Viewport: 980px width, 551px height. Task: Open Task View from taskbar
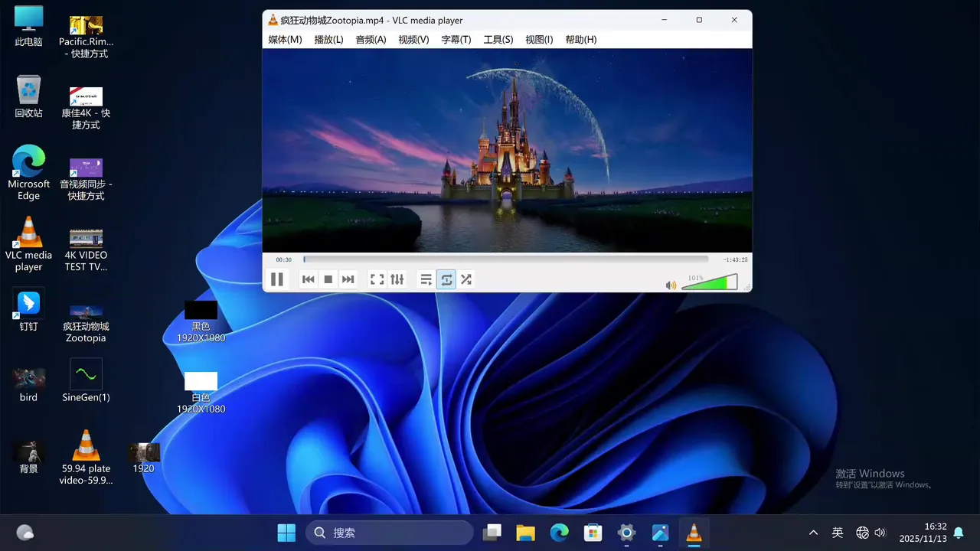point(492,533)
